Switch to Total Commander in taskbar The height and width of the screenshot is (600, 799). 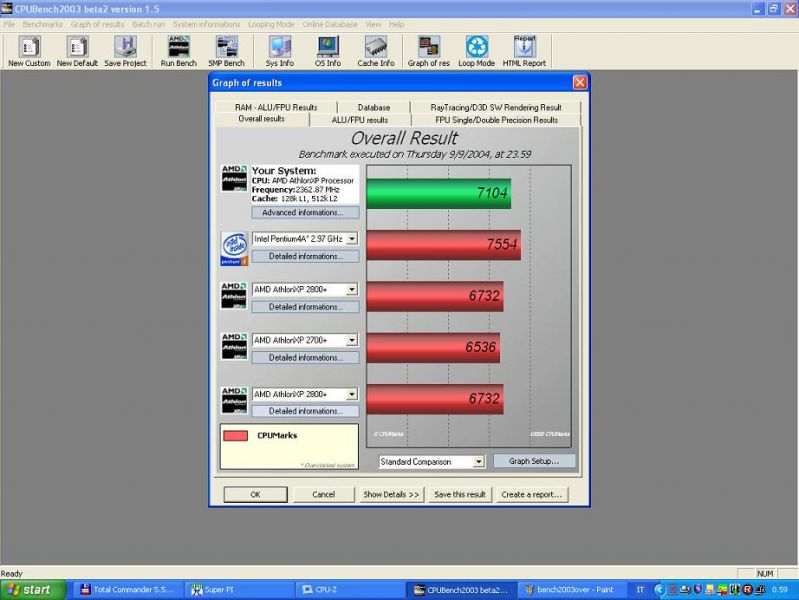127,590
